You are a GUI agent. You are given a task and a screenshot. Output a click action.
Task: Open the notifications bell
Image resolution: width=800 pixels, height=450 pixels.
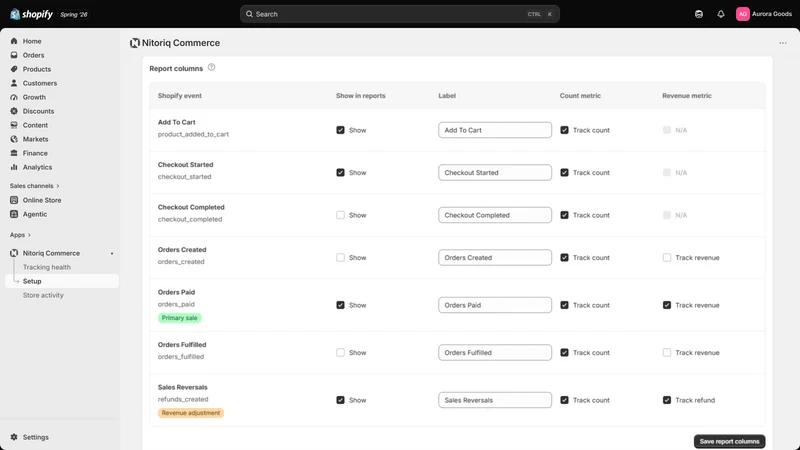pos(720,14)
